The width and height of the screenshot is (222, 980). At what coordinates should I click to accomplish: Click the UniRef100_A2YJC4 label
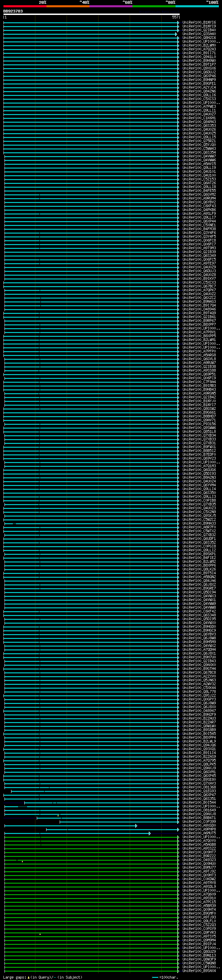click(199, 88)
